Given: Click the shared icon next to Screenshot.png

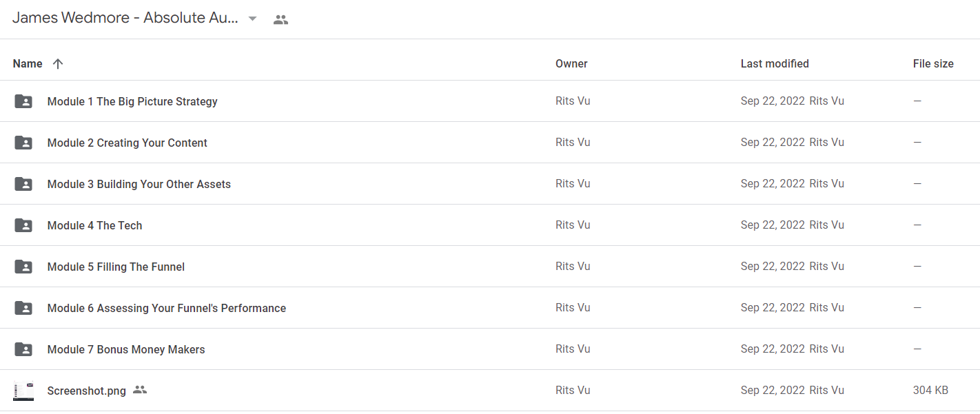Looking at the screenshot, I should point(140,390).
